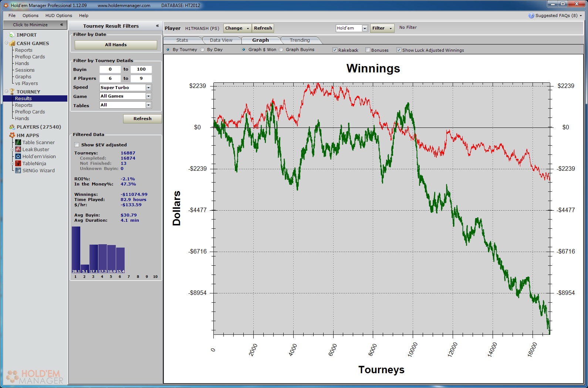588x388 pixels.
Task: Open Tourney Preflop Cards item
Action: coord(30,112)
